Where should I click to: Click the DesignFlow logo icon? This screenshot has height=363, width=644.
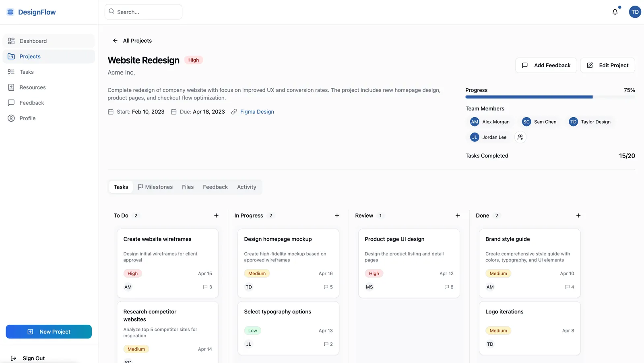(10, 12)
